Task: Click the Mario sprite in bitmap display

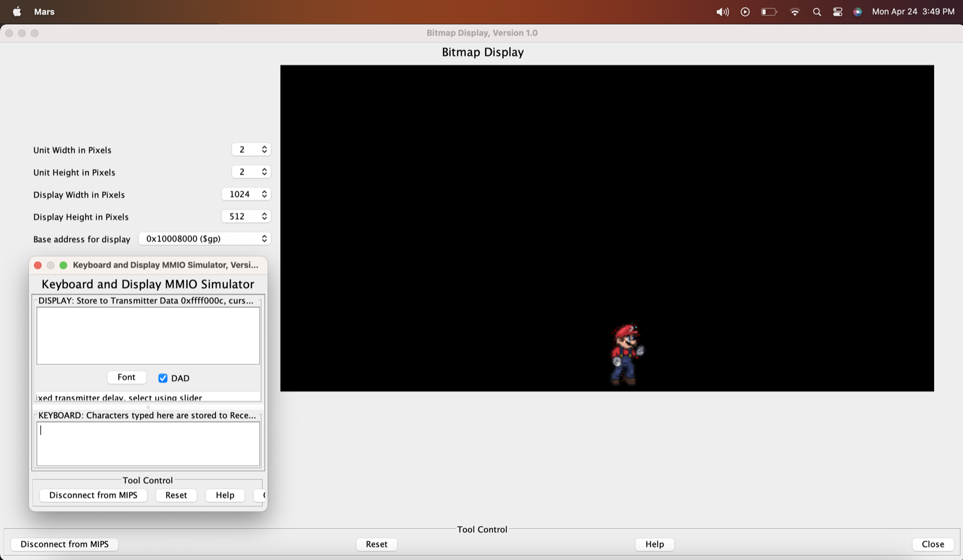Action: [x=626, y=354]
